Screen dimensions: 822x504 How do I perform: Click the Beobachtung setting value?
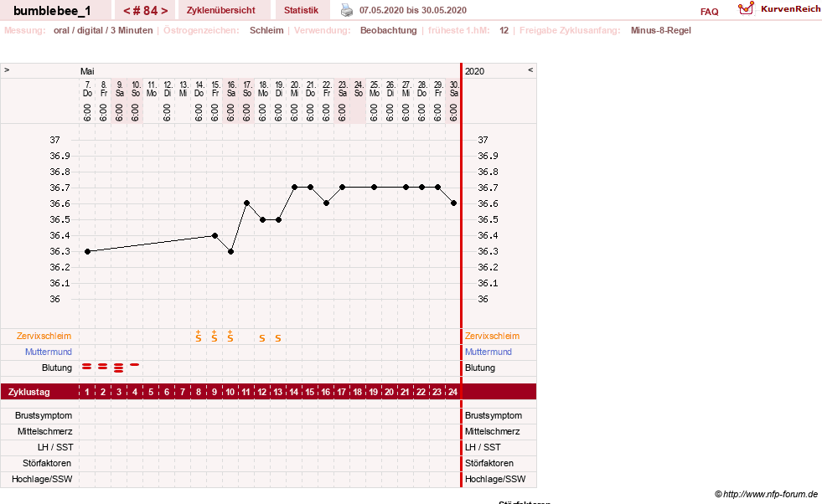click(389, 30)
